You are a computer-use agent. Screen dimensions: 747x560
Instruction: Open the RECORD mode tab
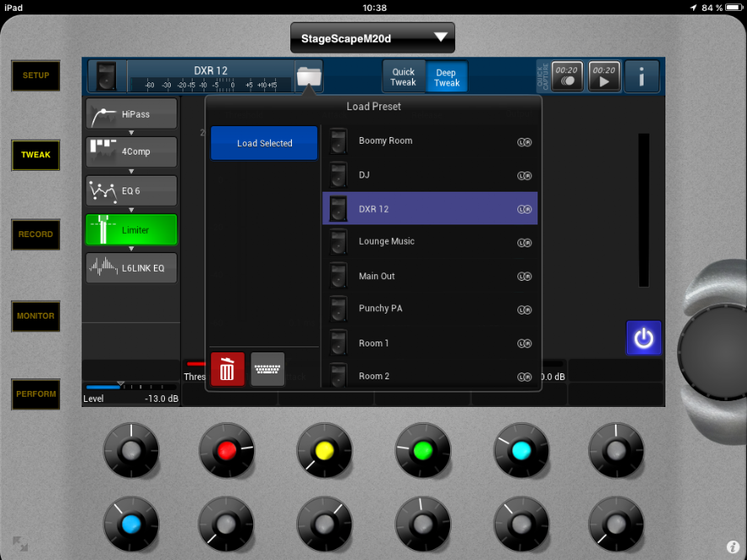[35, 235]
